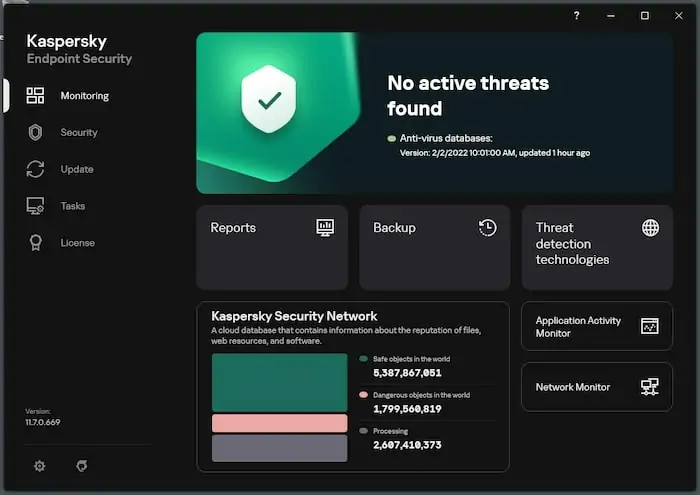Maximize the Kaspersky window
Viewport: 700px width, 495px height.
645,16
